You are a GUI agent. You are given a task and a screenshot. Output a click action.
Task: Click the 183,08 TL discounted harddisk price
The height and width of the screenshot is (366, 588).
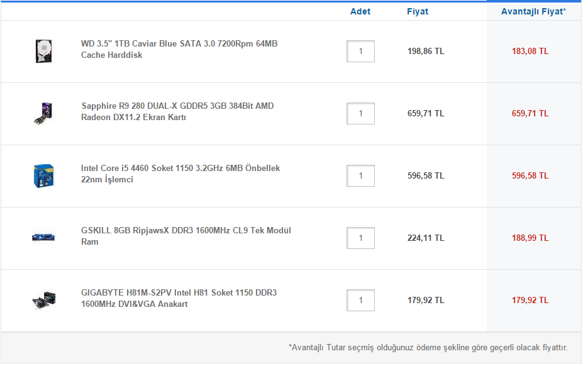pos(530,52)
